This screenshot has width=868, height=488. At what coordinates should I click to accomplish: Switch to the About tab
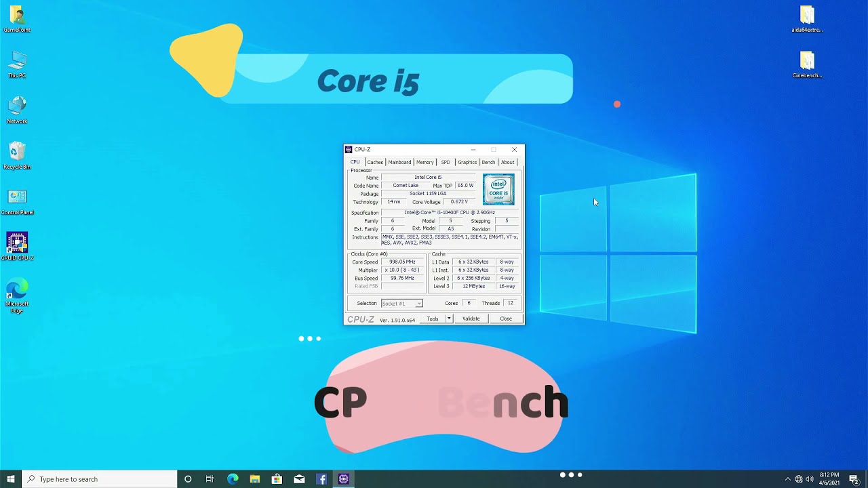pos(508,162)
